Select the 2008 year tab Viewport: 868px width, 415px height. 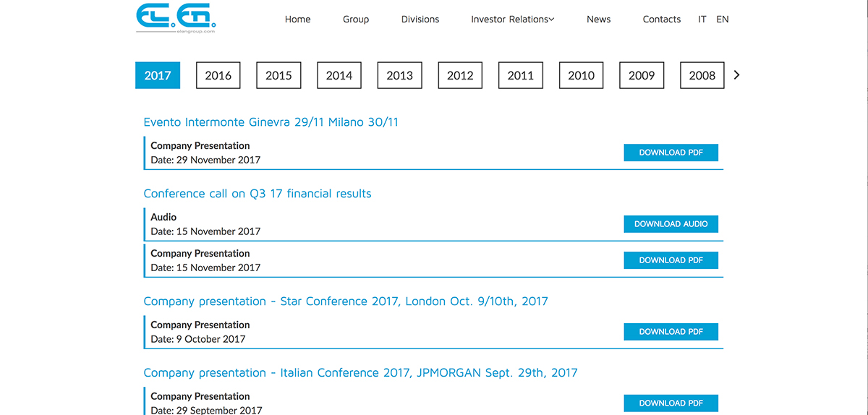[x=702, y=75]
